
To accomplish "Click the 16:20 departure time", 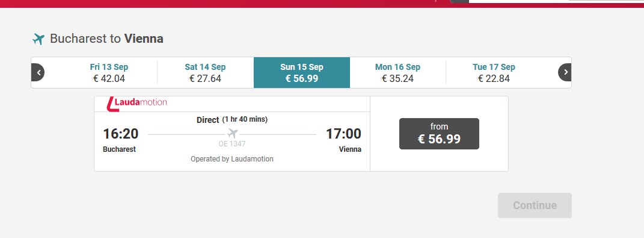I will [121, 134].
